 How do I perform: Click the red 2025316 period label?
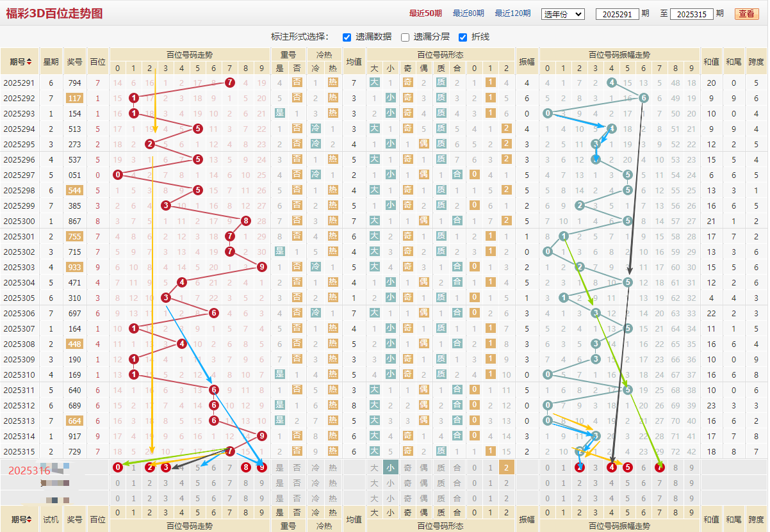click(29, 471)
